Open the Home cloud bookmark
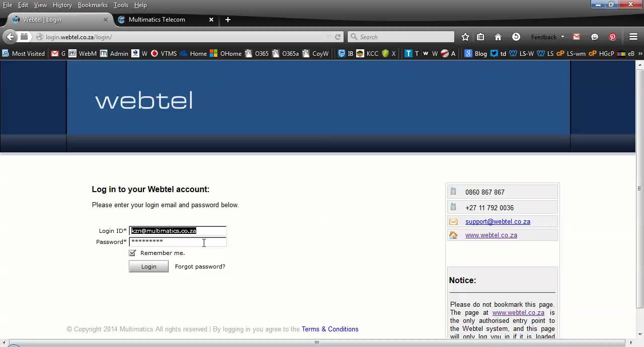The height and width of the screenshot is (347, 644). [x=193, y=53]
